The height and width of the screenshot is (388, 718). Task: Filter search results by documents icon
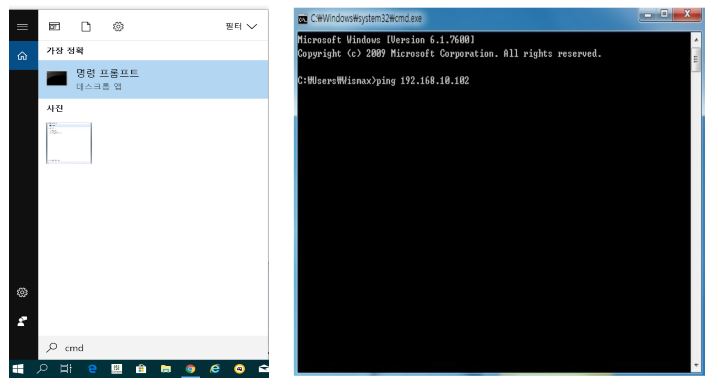coord(86,27)
